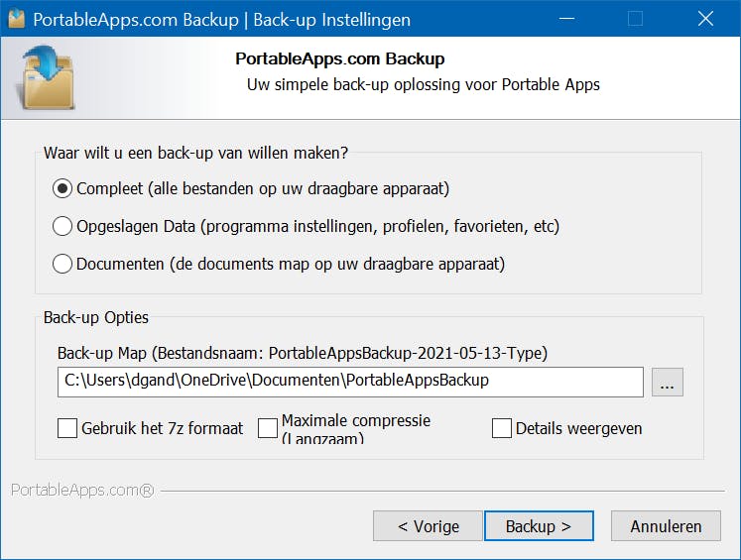
Task: Click the Back-up Map filename label
Action: (x=303, y=353)
